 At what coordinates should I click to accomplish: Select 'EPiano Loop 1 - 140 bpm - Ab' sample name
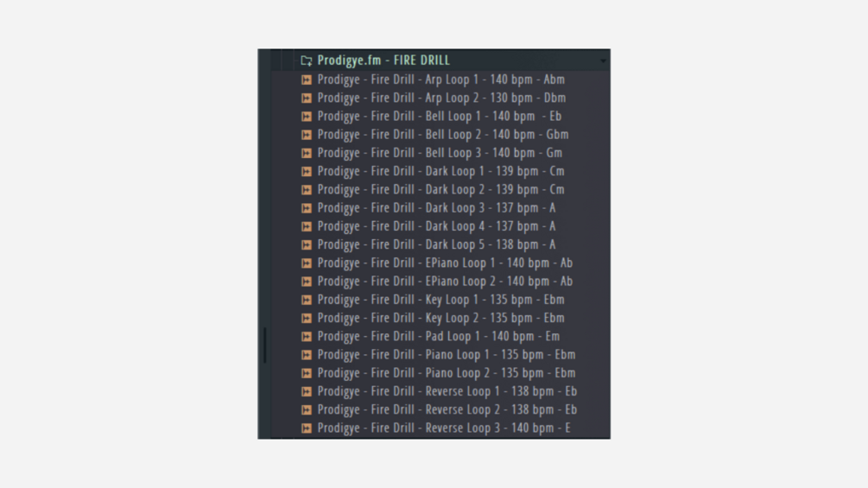click(445, 263)
